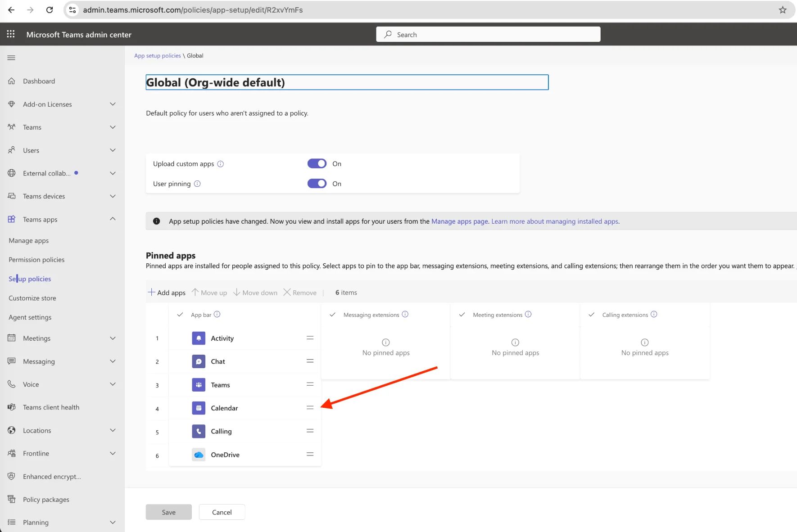This screenshot has height=532, width=797.
Task: Click the User pinning info icon
Action: pyautogui.click(x=197, y=184)
